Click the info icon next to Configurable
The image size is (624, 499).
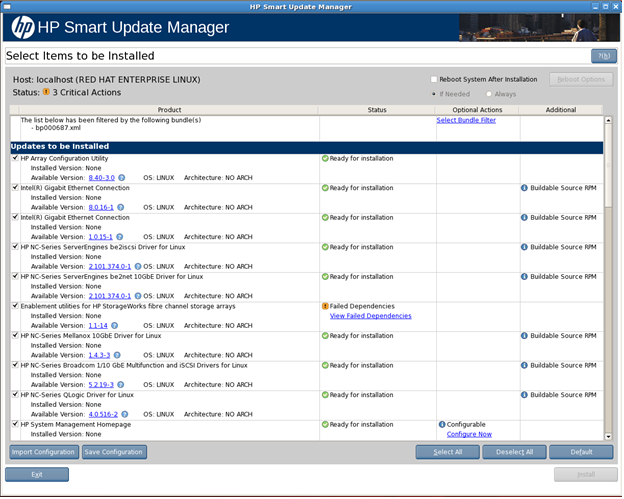[442, 424]
